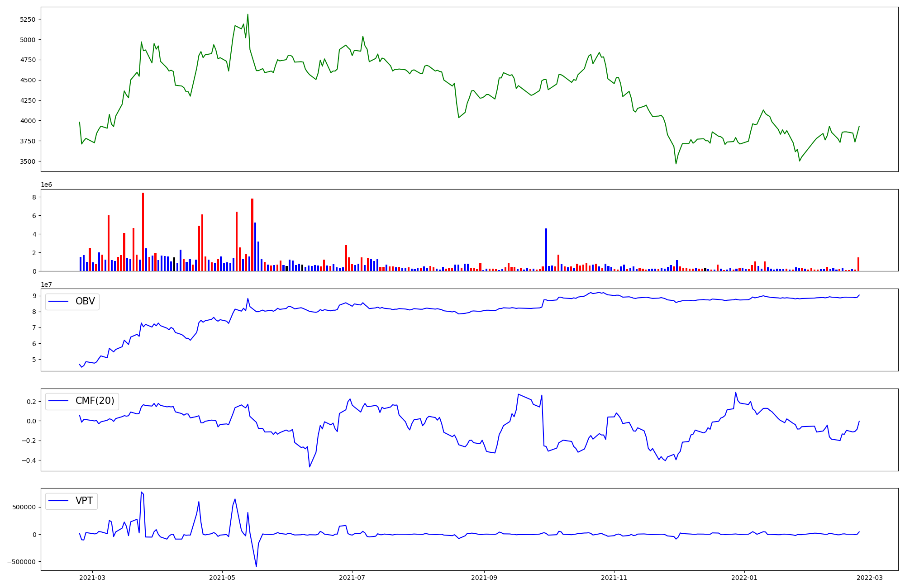The image size is (905, 588).
Task: Click the tall blue volume bar near October 2021
Action: (x=546, y=249)
